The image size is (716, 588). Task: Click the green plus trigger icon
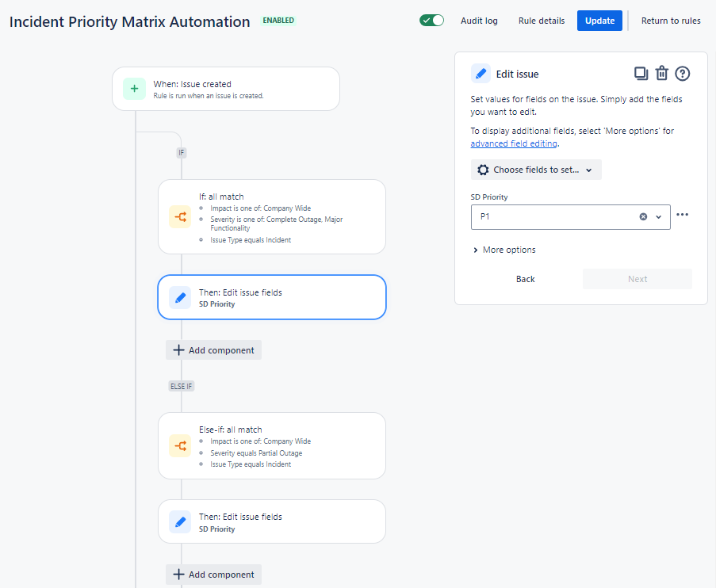tap(134, 89)
